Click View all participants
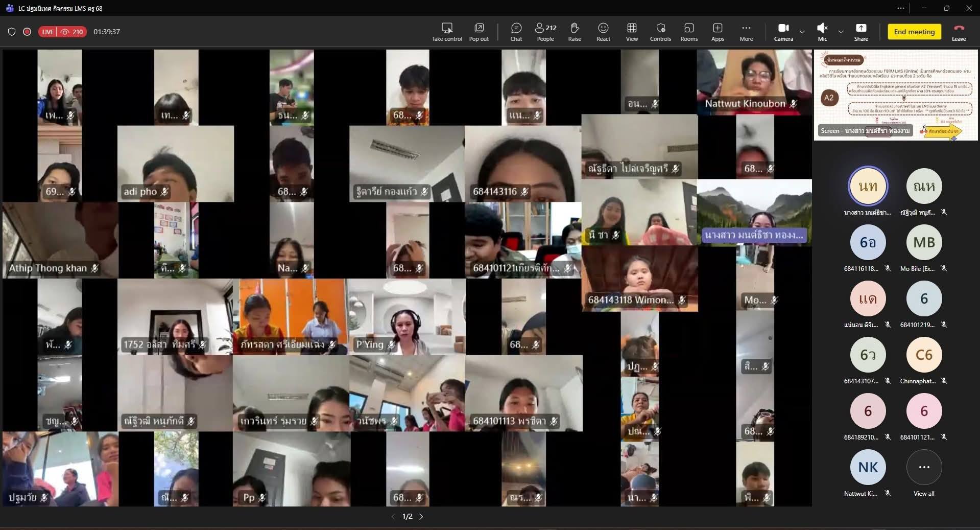Image resolution: width=980 pixels, height=530 pixels. (x=924, y=472)
